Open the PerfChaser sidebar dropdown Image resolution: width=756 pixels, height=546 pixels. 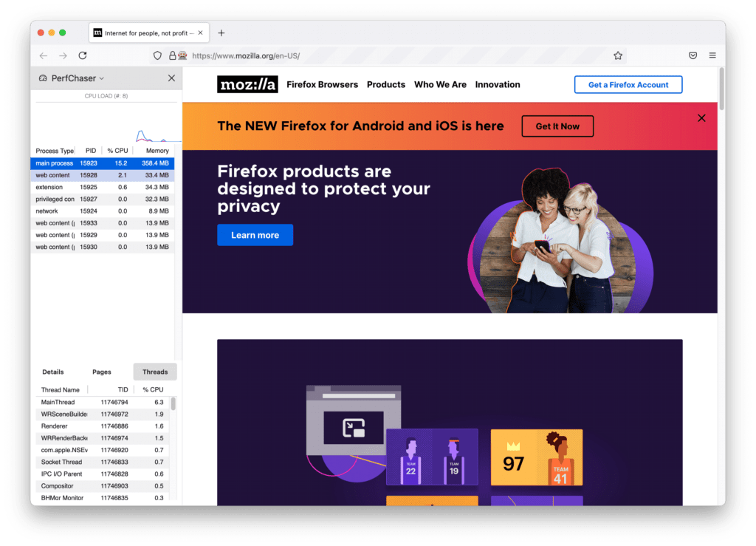pos(102,78)
